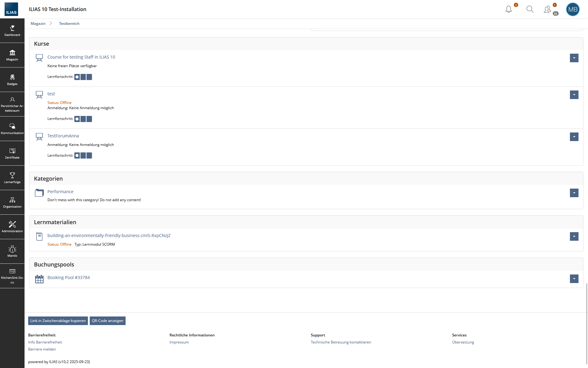Viewport: 588px width, 368px height.
Task: Open the KitchenSink Docu sidebar entry
Action: [x=12, y=275]
